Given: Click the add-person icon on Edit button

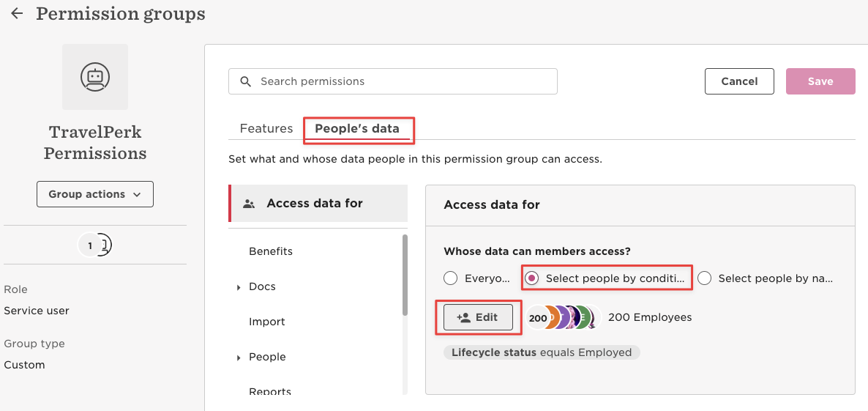Looking at the screenshot, I should [x=463, y=317].
